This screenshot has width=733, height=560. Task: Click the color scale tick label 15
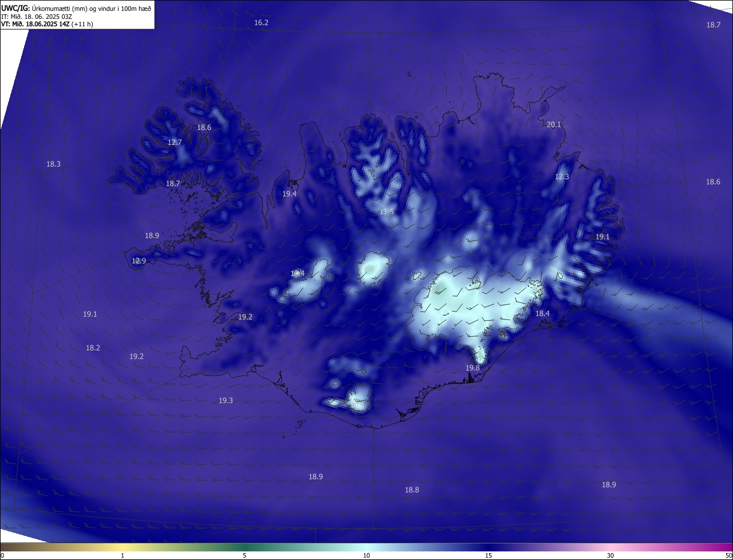[x=488, y=555]
